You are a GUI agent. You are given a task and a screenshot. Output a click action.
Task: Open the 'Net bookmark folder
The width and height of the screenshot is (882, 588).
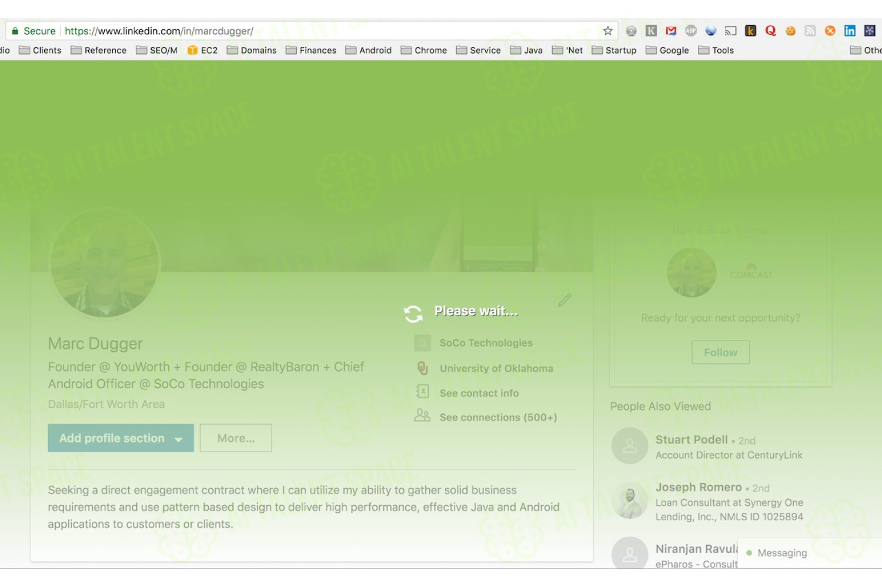coord(567,50)
